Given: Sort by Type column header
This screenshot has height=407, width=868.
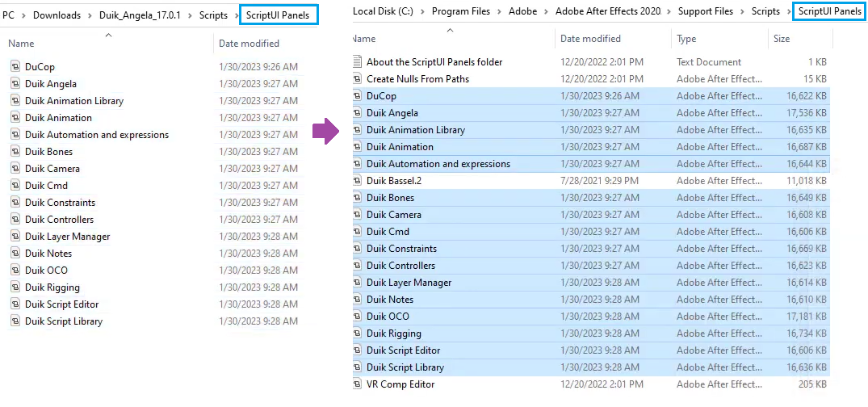Looking at the screenshot, I should click(x=686, y=39).
